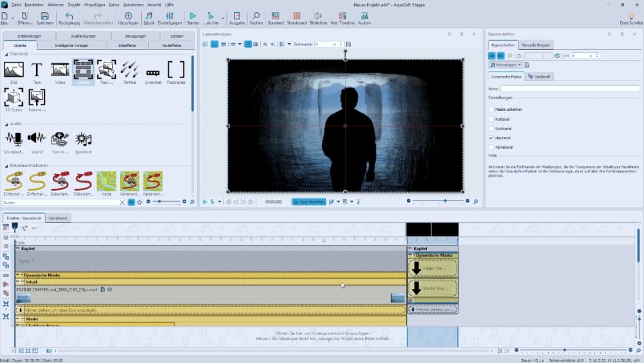
Task: Select the Untertitel object icon
Action: pos(153,72)
